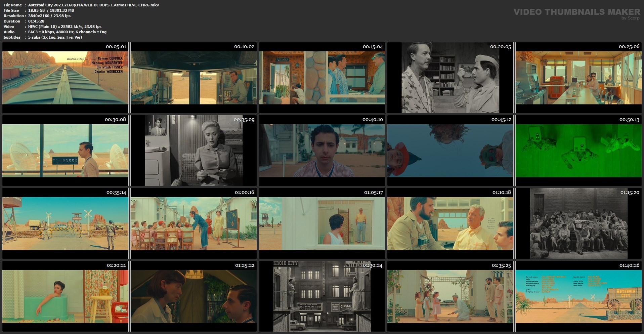The image size is (644, 334).
Task: Open the thumbnail at 00:05:01
Action: 65,78
